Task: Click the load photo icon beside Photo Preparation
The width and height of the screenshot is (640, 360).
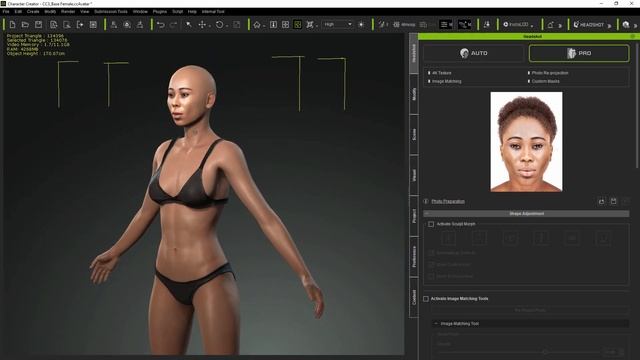Action: pos(601,201)
